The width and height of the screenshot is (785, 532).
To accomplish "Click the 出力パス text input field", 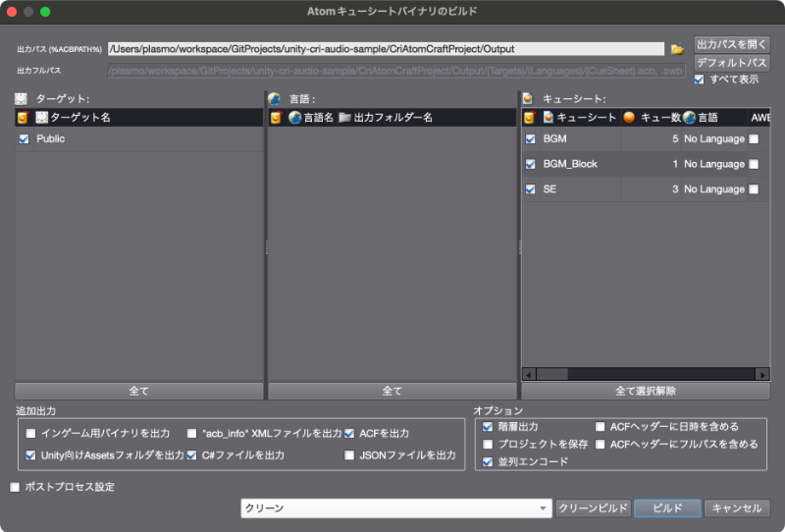I will (x=386, y=48).
